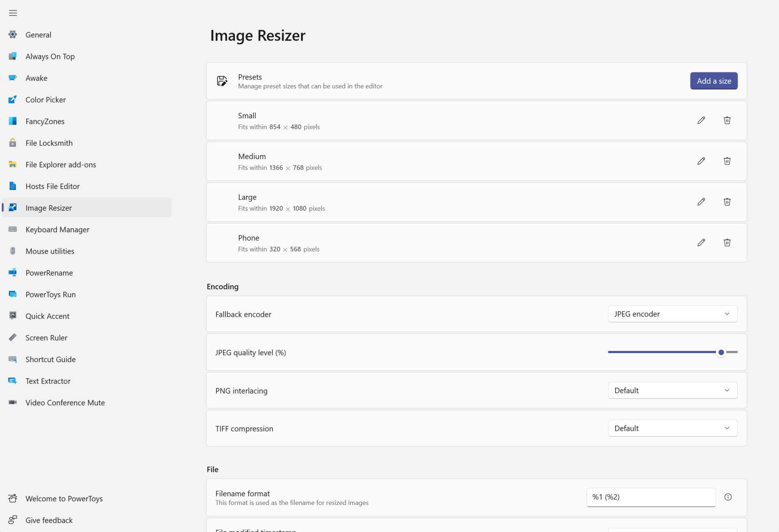Expand the PNG interlacing dropdown
The height and width of the screenshot is (532, 779).
point(672,391)
